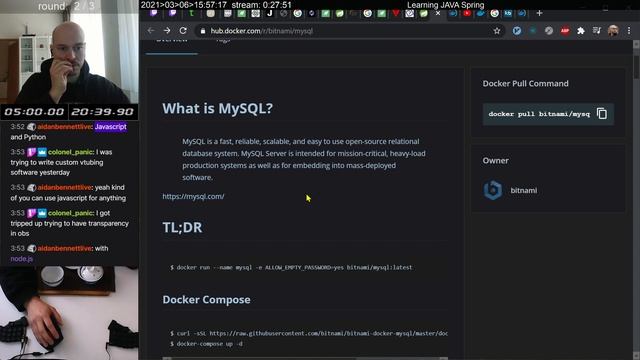
Task: Click the 'Learning JAVA Spring' stream title
Action: [x=445, y=5]
